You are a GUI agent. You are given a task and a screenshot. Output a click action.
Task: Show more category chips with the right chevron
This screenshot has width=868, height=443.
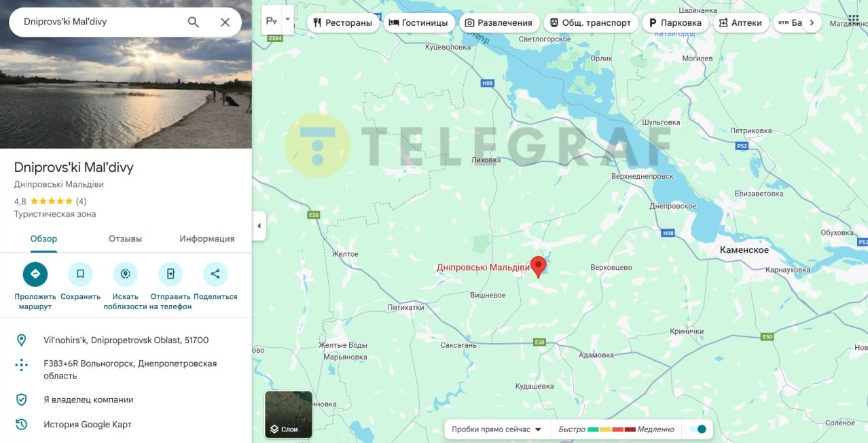(x=811, y=22)
